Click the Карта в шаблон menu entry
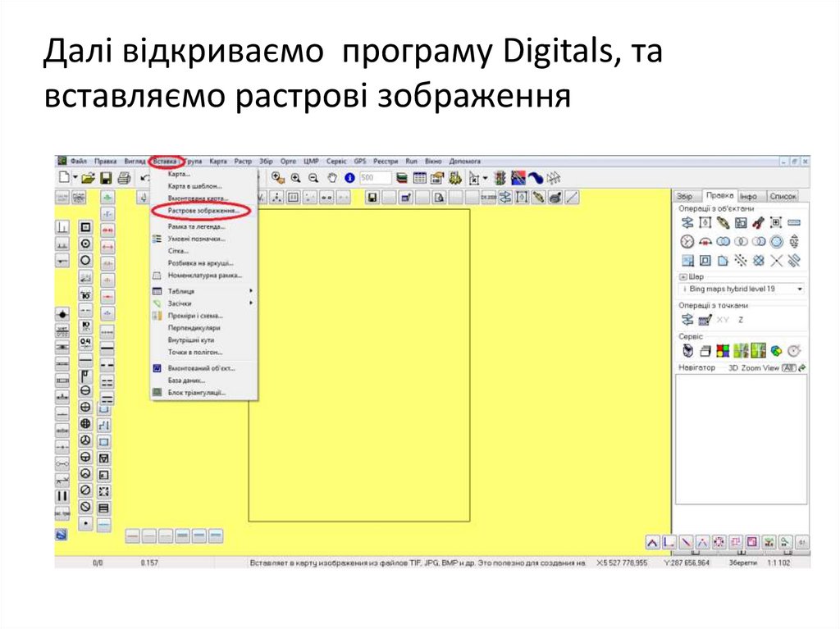 [x=194, y=186]
